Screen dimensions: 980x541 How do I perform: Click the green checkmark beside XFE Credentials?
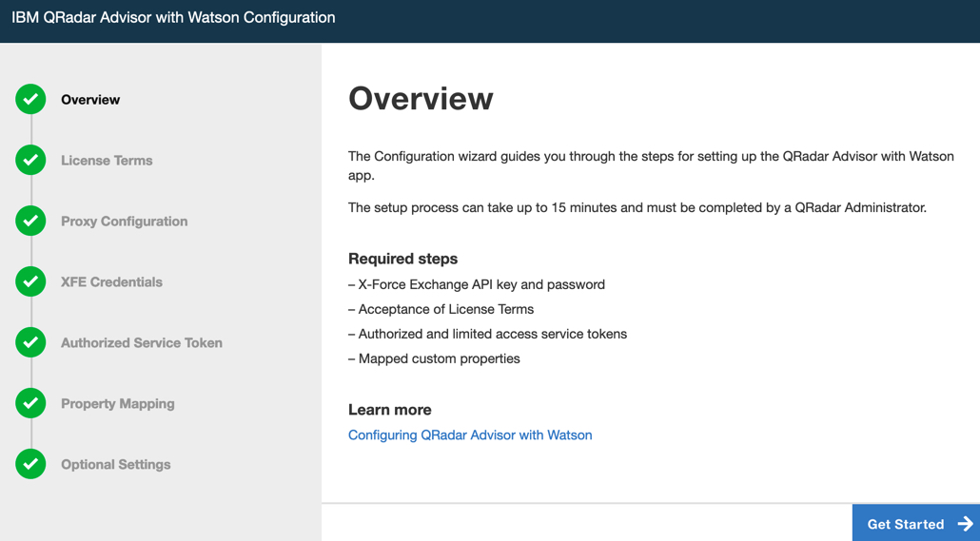[30, 281]
